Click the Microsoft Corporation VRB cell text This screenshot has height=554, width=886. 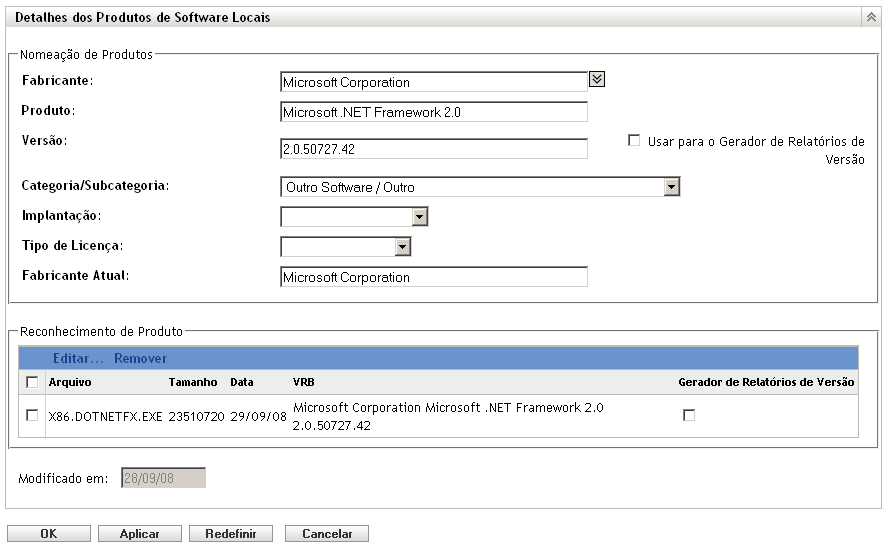click(448, 416)
